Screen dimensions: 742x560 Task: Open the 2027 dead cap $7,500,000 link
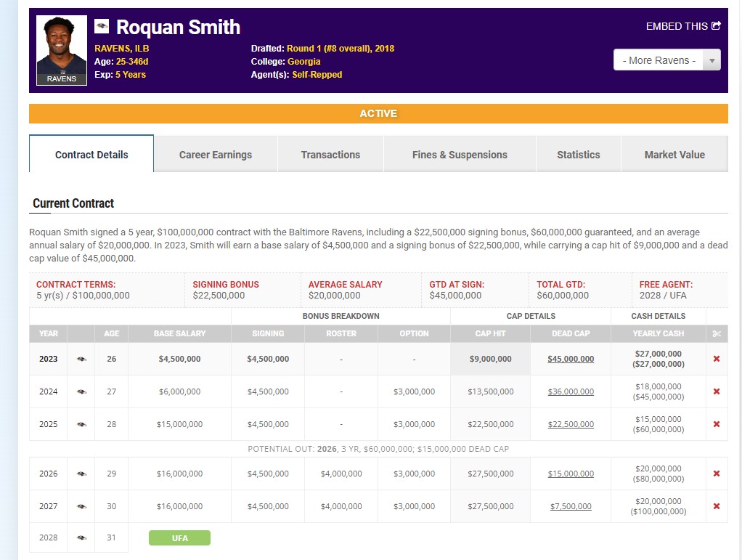pyautogui.click(x=571, y=506)
